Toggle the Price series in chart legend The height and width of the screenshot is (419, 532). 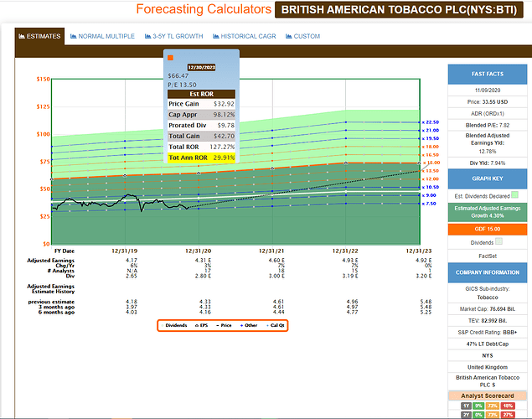pos(224,325)
